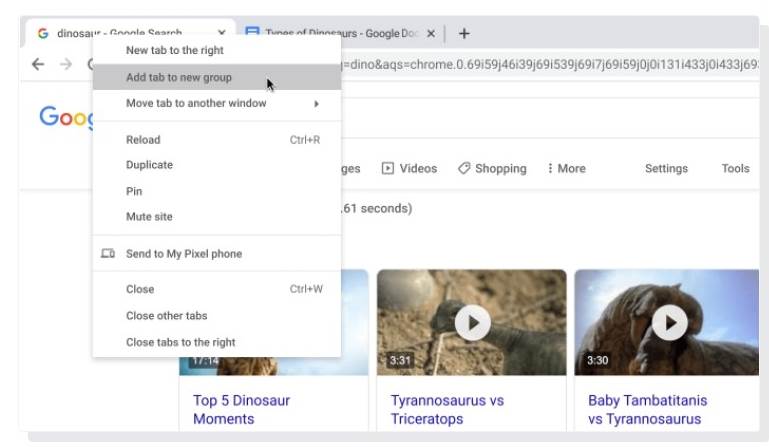
Task: Select Close other tabs
Action: click(x=166, y=316)
